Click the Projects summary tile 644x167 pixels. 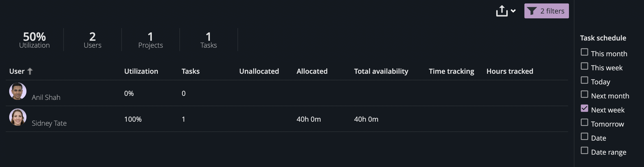(x=150, y=39)
